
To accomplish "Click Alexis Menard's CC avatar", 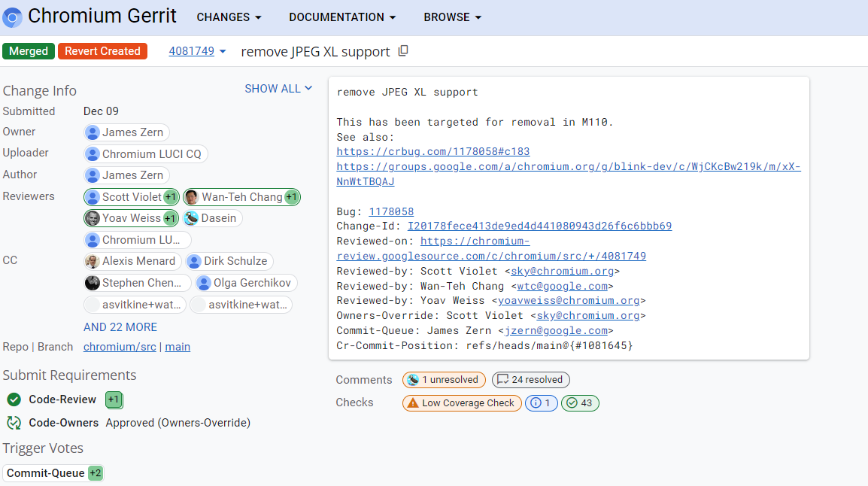I will pyautogui.click(x=93, y=261).
